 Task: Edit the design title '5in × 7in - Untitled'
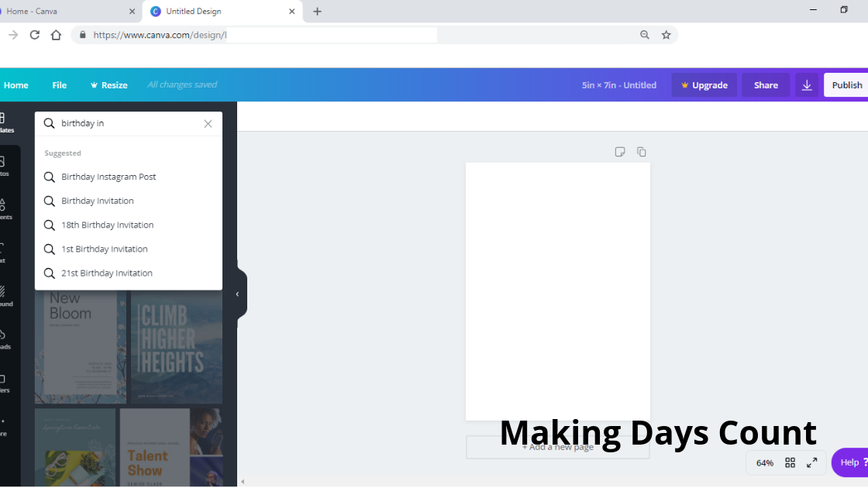[x=619, y=85]
